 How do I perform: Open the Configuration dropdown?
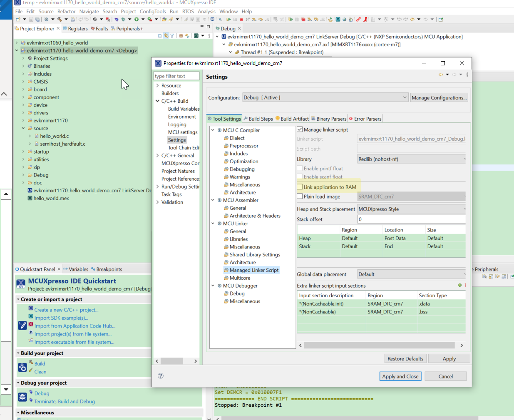[325, 97]
